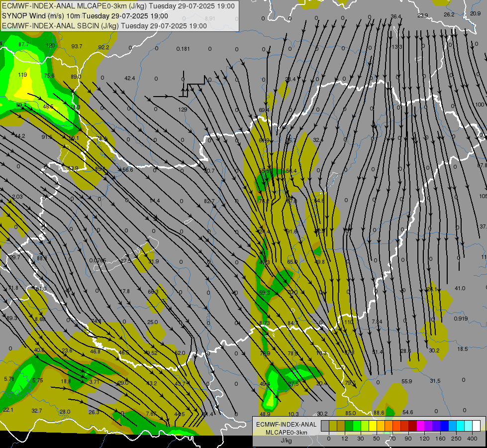Click the map value 17.8
The image size is (487, 448).
coord(124,291)
